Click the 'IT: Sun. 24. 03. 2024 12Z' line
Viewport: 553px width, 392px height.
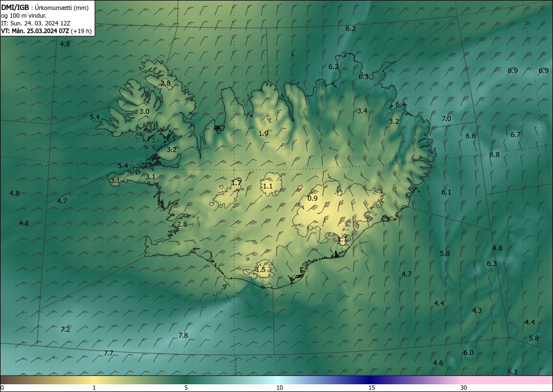pos(35,23)
